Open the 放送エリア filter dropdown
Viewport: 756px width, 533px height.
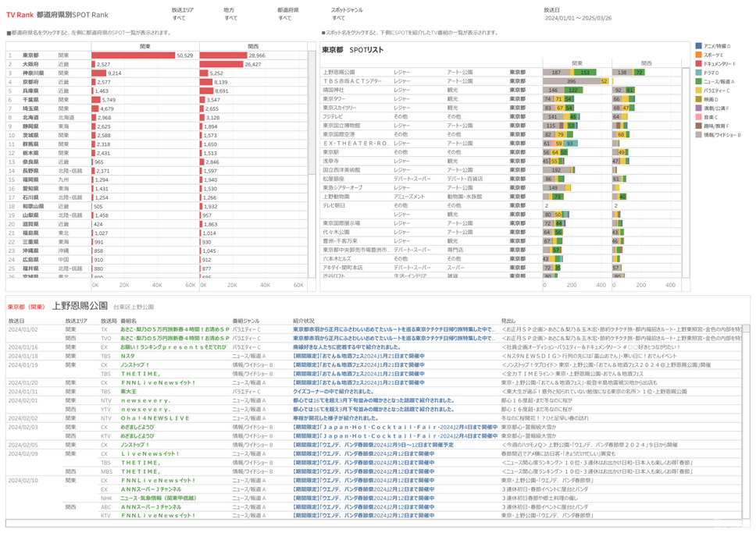click(180, 17)
